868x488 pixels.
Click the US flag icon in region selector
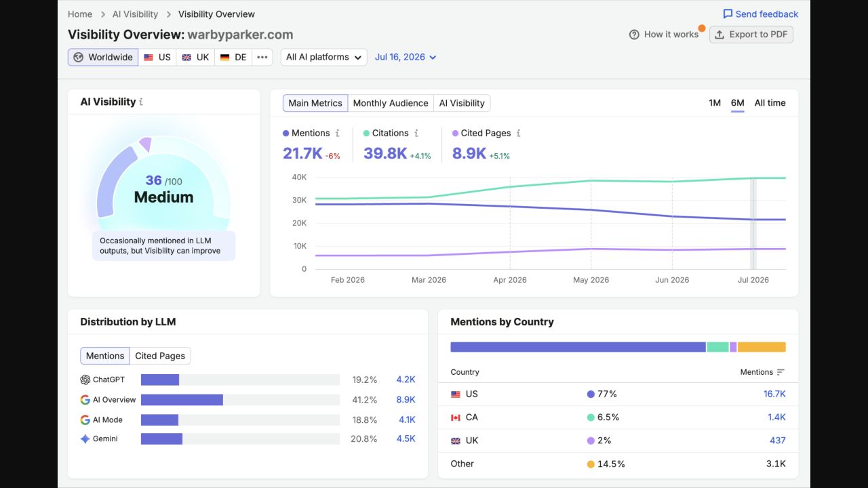[x=149, y=58]
